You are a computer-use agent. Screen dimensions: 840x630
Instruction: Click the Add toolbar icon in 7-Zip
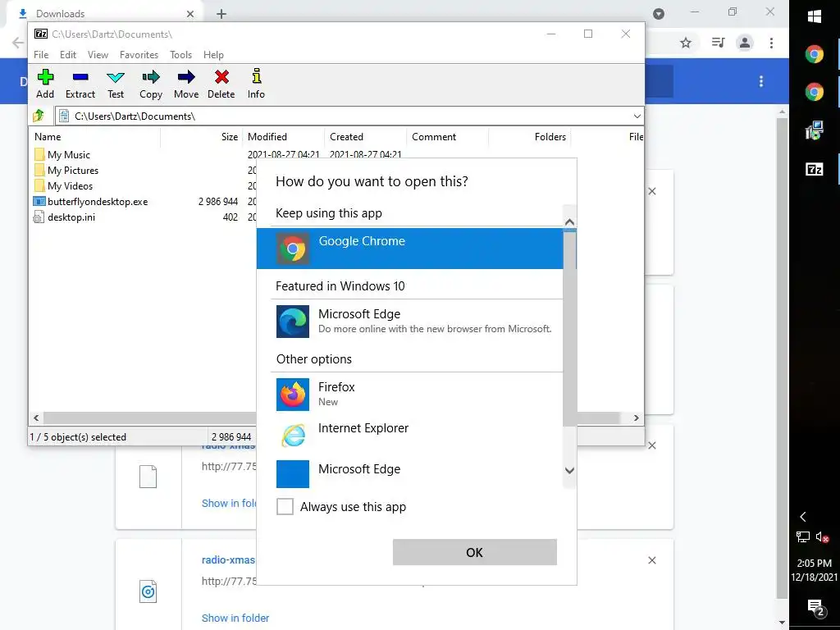(45, 84)
